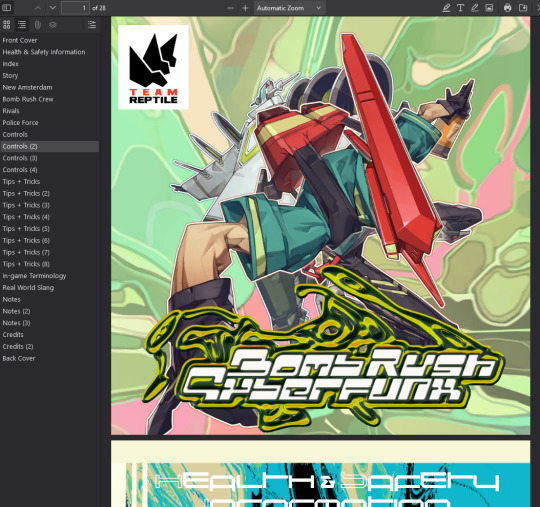Go to the Rivals entry
This screenshot has height=507, width=540.
(x=11, y=111)
